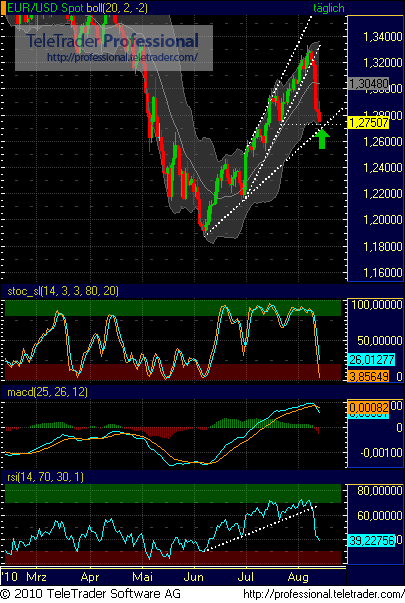Click the 1,24000 price axis label
The width and height of the screenshot is (405, 603).
(x=383, y=168)
